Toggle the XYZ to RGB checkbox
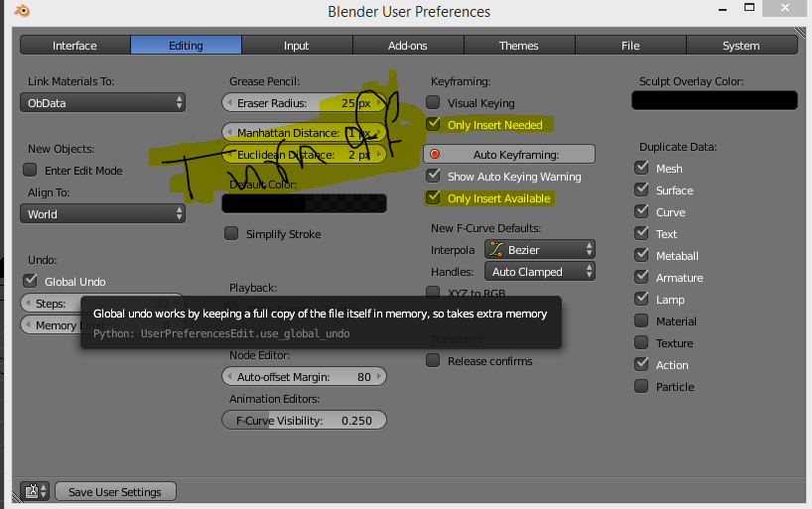The width and height of the screenshot is (812, 509). (x=433, y=292)
